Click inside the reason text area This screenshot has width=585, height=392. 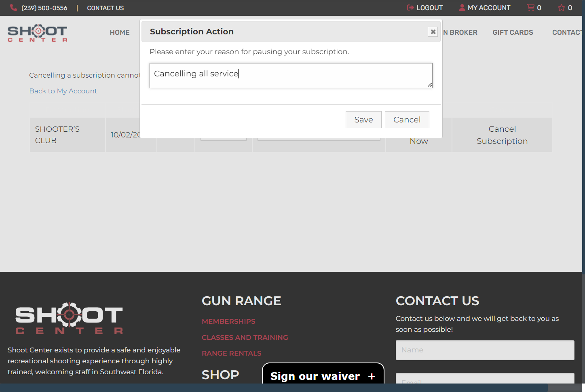(291, 76)
